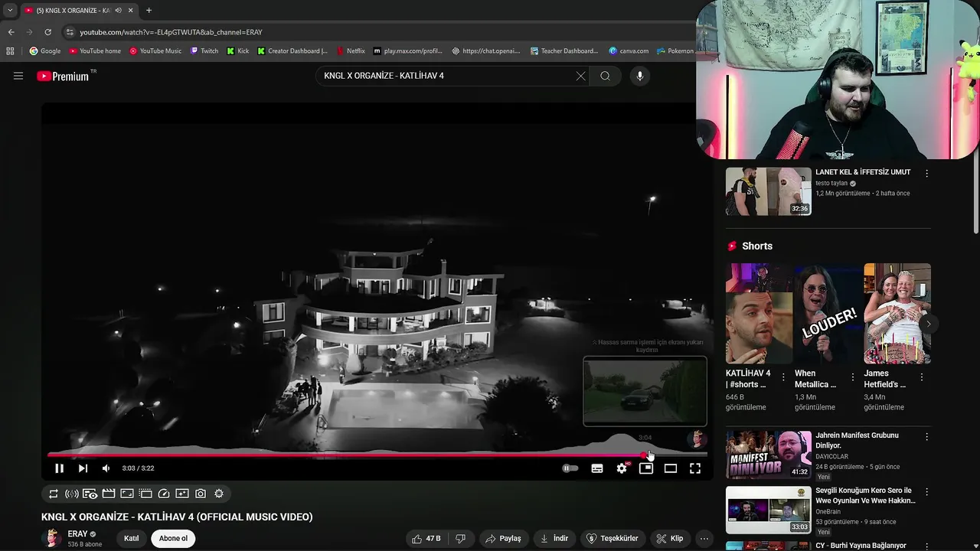Click the dotted-frame pop-up player icon

pyautogui.click(x=145, y=494)
